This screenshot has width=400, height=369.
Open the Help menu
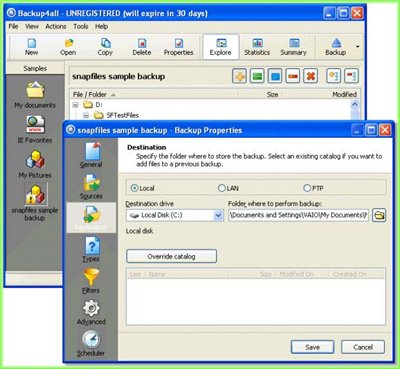[101, 26]
